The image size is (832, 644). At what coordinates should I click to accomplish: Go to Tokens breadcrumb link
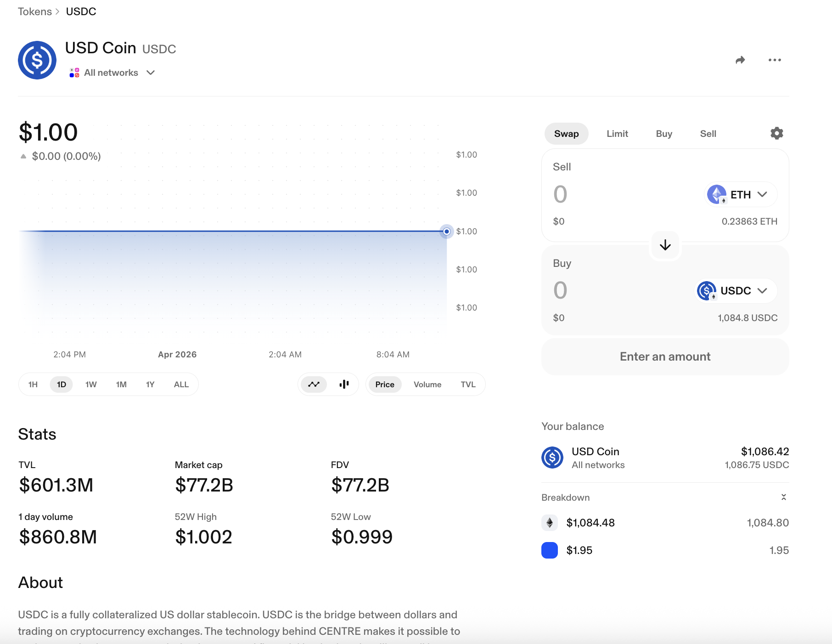[x=35, y=11]
